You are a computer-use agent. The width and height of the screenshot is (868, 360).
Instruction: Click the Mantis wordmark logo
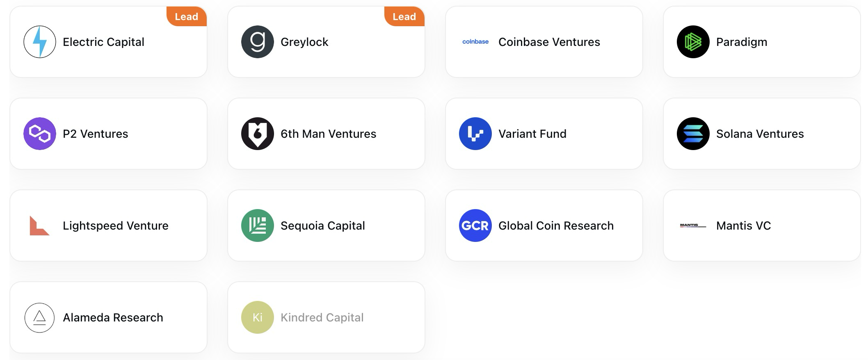[x=693, y=225]
